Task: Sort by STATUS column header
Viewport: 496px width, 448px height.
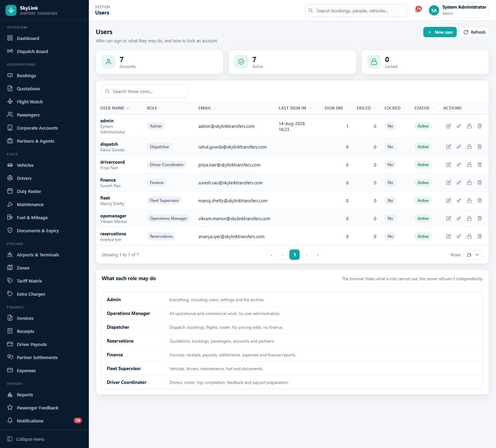Action: click(x=424, y=108)
